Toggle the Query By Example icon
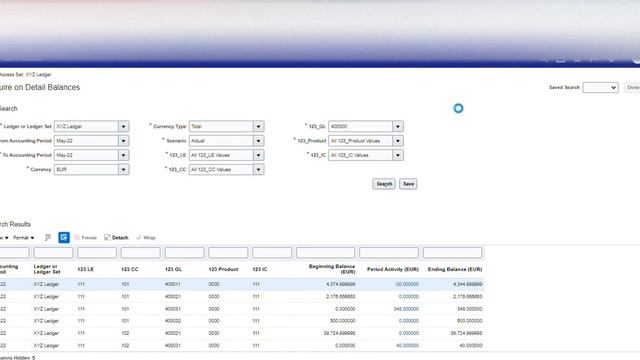This screenshot has width=640, height=360. tap(64, 237)
